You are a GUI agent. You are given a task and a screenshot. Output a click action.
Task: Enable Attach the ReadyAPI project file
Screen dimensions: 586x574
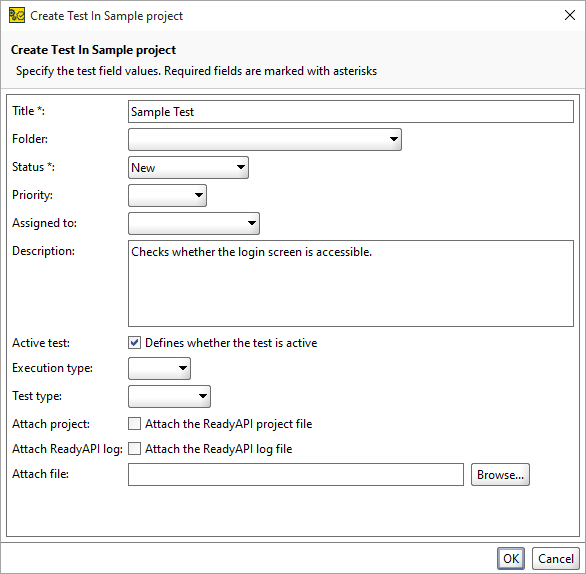pos(135,424)
